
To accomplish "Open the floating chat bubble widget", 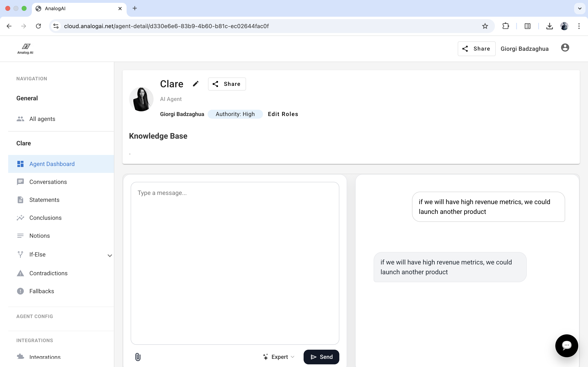I will click(x=566, y=346).
